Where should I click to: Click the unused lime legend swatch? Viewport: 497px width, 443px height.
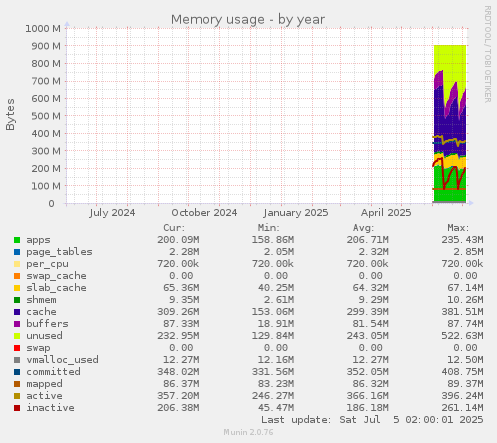tap(17, 336)
